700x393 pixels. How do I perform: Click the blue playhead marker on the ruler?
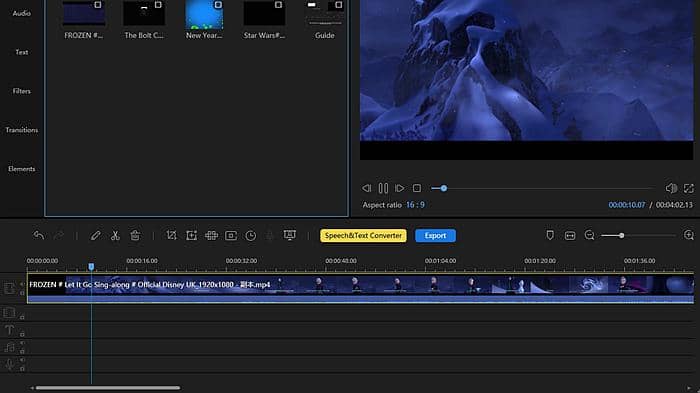(x=91, y=267)
